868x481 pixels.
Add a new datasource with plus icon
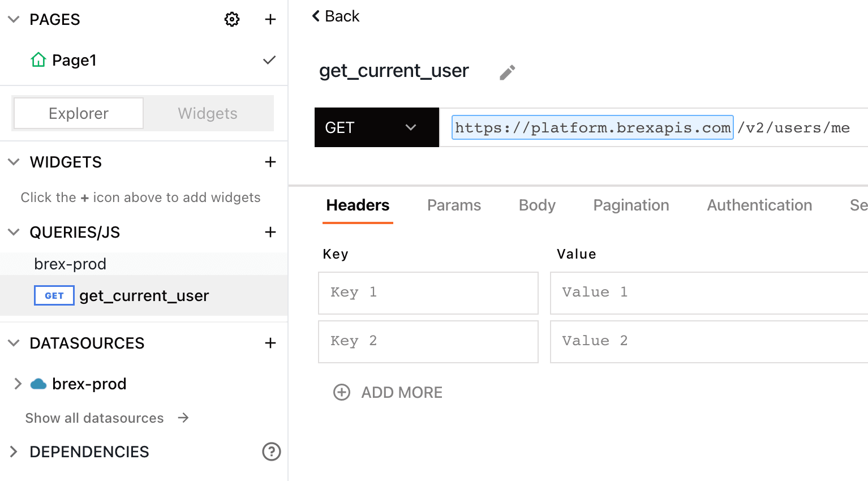pyautogui.click(x=270, y=343)
